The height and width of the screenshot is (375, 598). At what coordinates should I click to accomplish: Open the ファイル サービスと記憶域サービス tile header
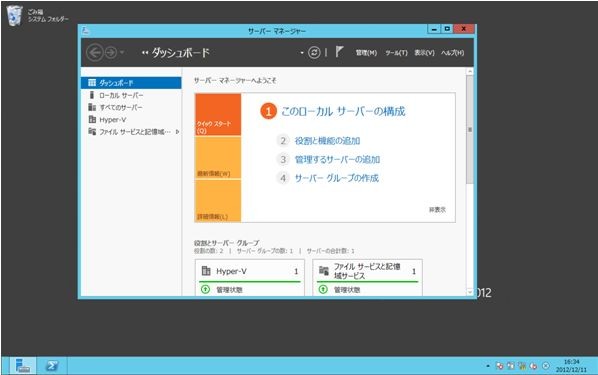click(367, 271)
